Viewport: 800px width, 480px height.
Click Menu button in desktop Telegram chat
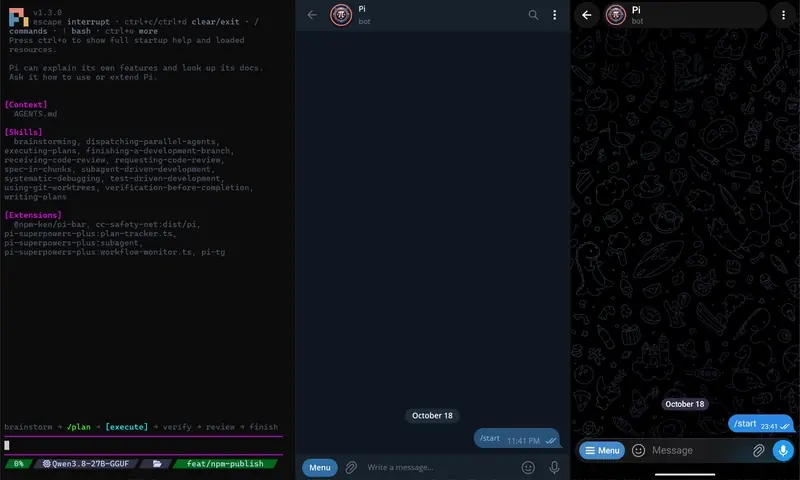tap(320, 467)
